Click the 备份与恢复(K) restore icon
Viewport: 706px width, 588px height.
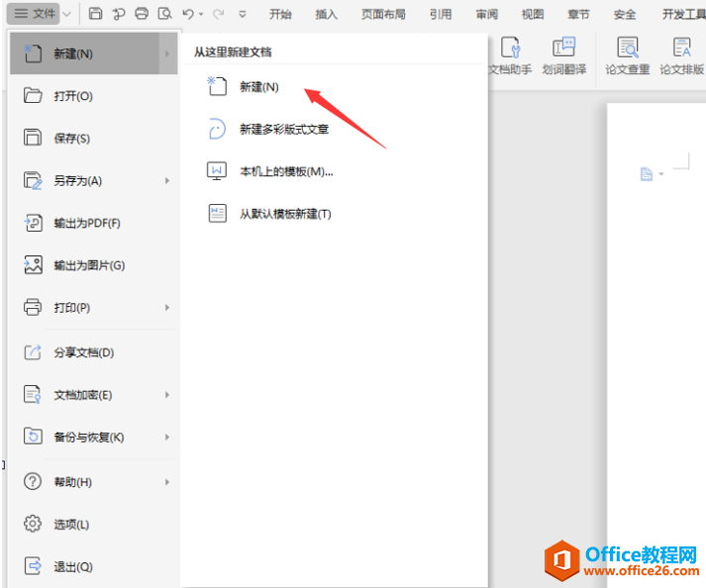point(33,437)
